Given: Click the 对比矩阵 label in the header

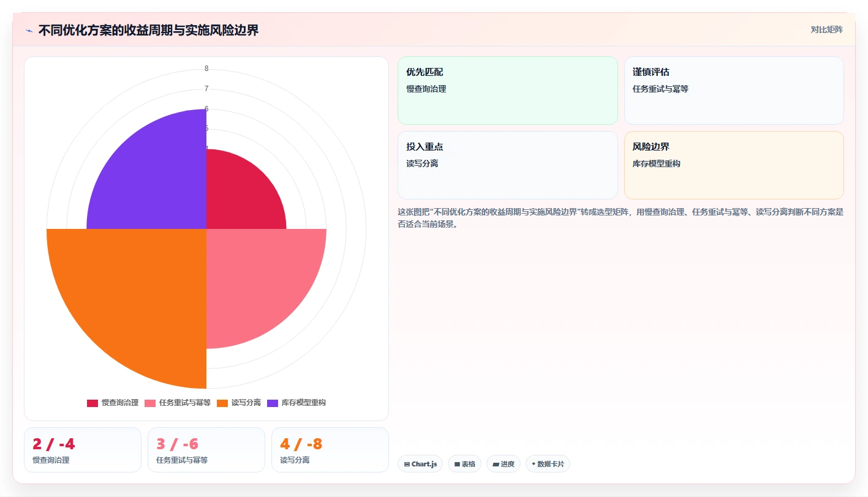Looking at the screenshot, I should coord(826,30).
